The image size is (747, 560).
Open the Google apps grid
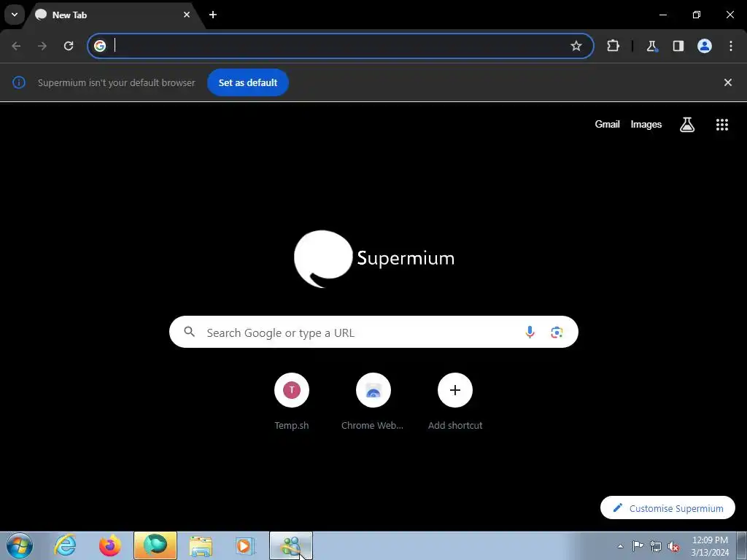722,125
